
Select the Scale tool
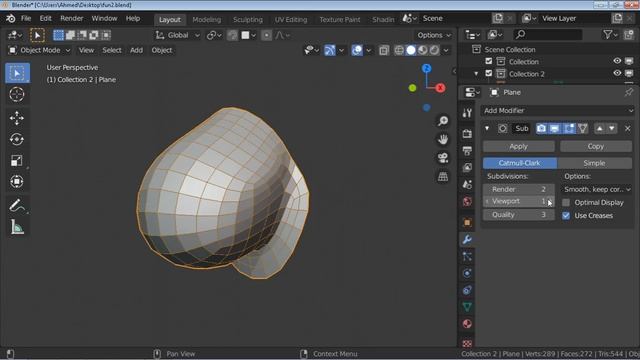tap(17, 160)
